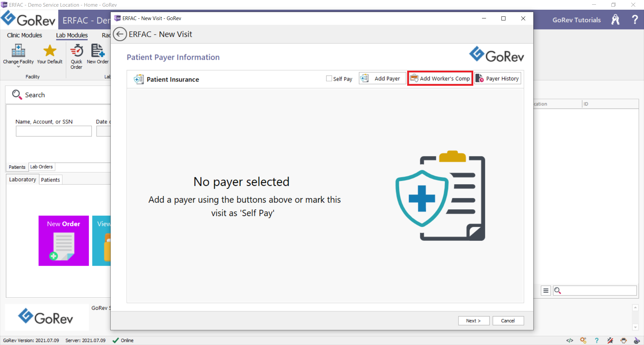Open Payer History

click(497, 78)
